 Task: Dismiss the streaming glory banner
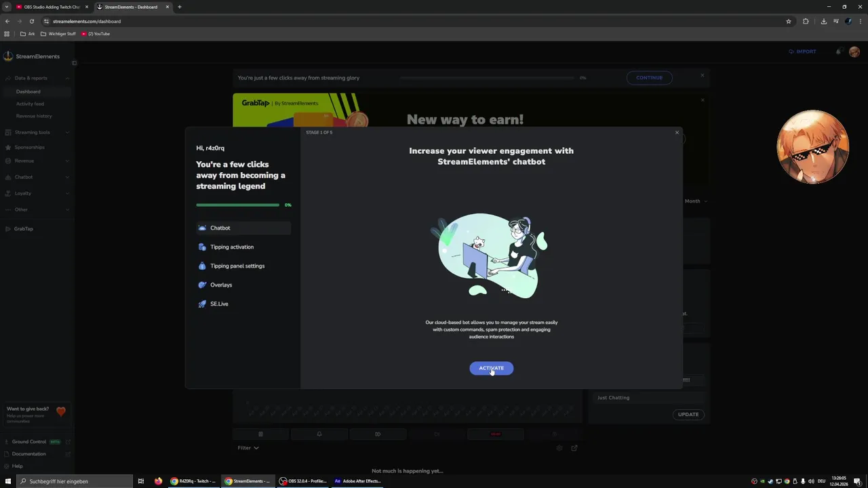(703, 75)
